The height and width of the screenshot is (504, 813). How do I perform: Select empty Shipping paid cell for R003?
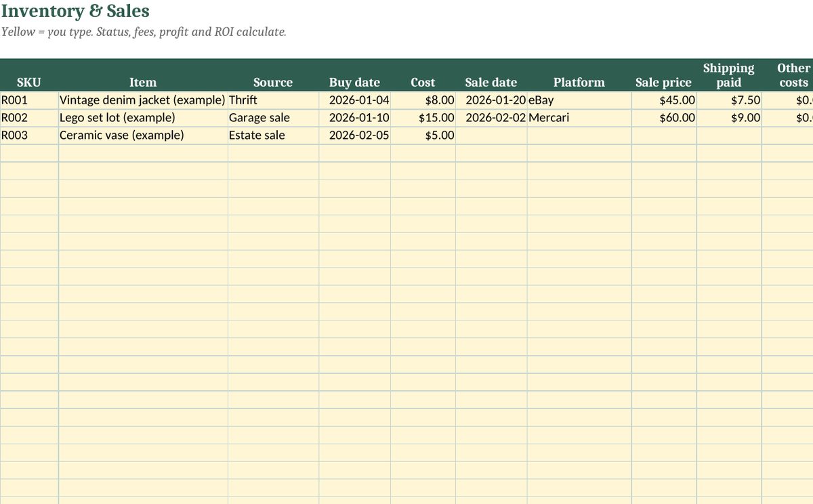729,135
